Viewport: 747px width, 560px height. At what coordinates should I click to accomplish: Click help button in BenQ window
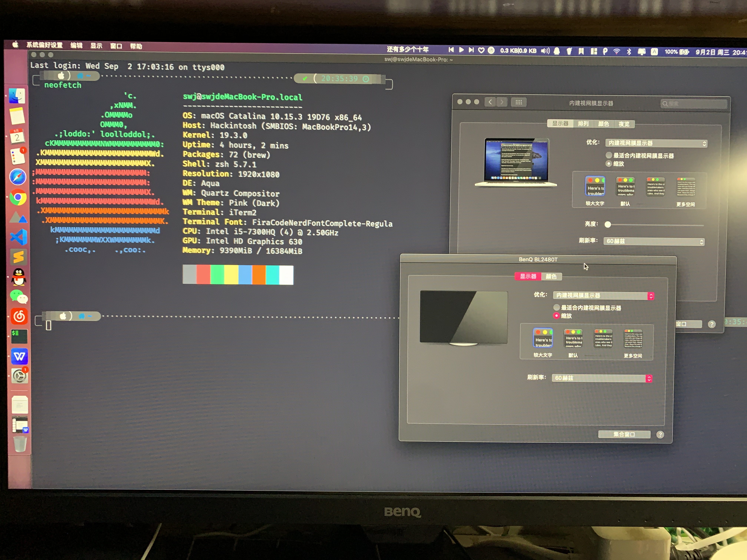point(660,435)
